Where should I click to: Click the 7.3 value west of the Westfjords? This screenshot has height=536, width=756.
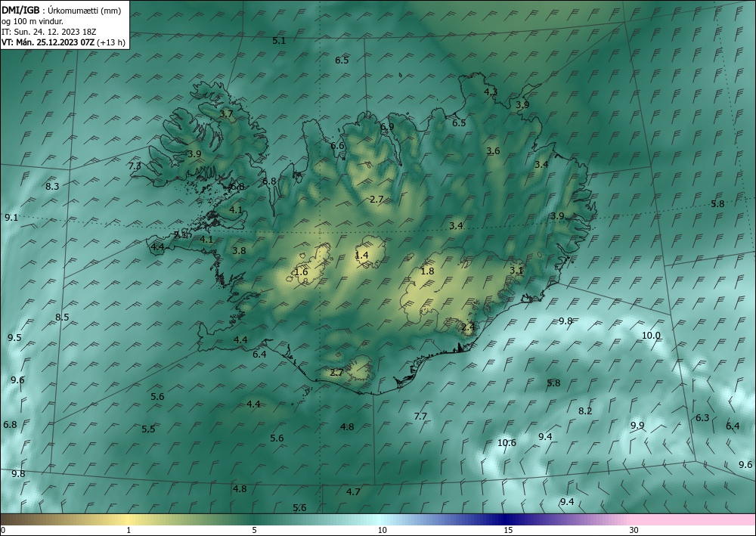135,166
